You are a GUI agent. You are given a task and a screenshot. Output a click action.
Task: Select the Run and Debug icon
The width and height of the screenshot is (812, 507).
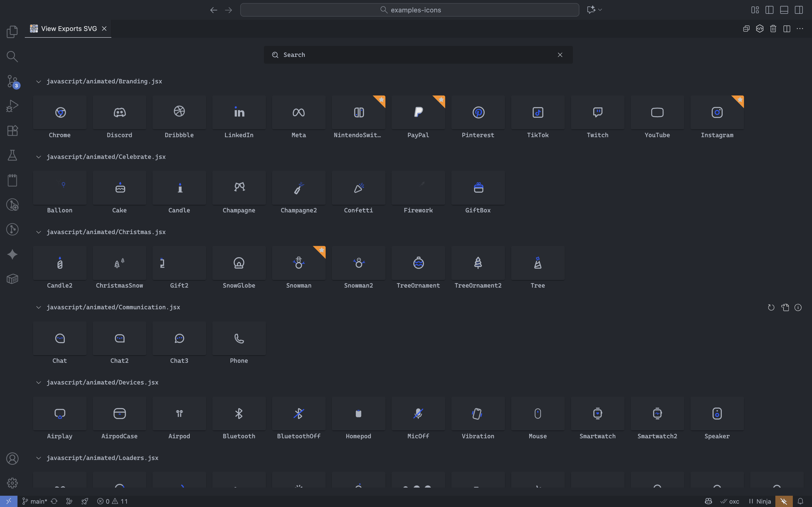12,106
